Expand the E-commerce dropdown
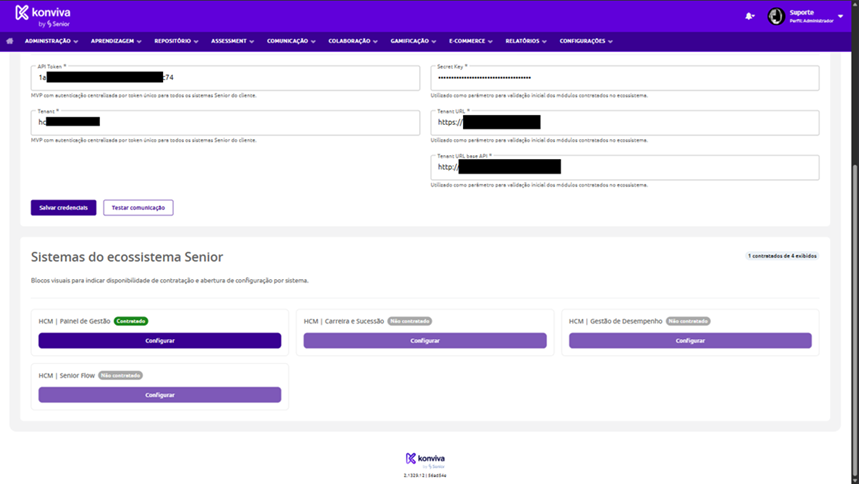 pyautogui.click(x=471, y=41)
